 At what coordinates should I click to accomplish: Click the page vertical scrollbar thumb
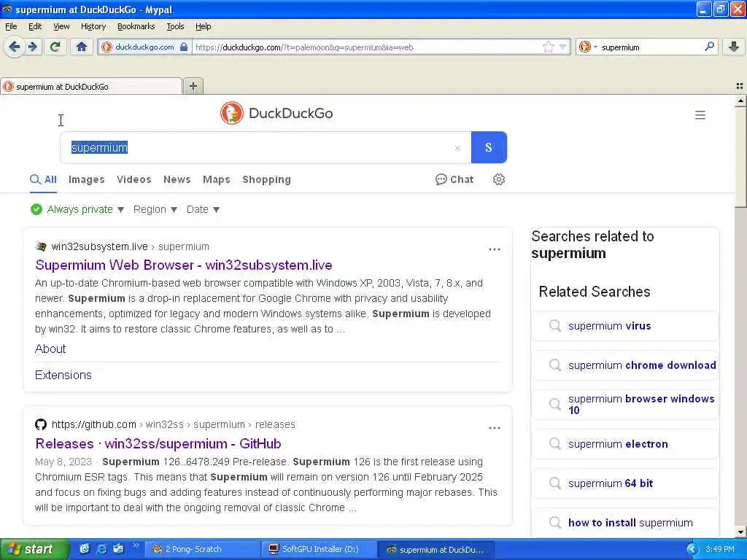[740, 157]
